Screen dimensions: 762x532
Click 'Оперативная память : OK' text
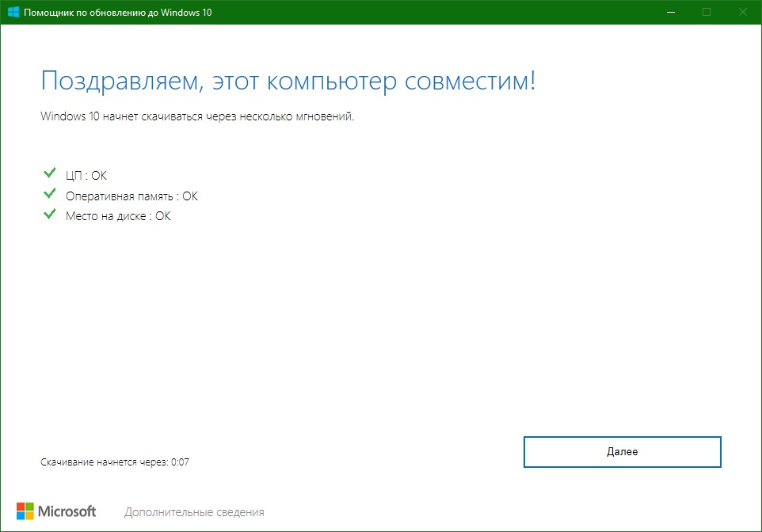tap(131, 196)
